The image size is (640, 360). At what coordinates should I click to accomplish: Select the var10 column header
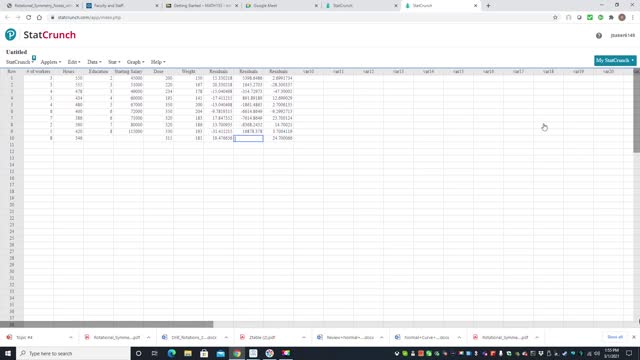coord(308,71)
